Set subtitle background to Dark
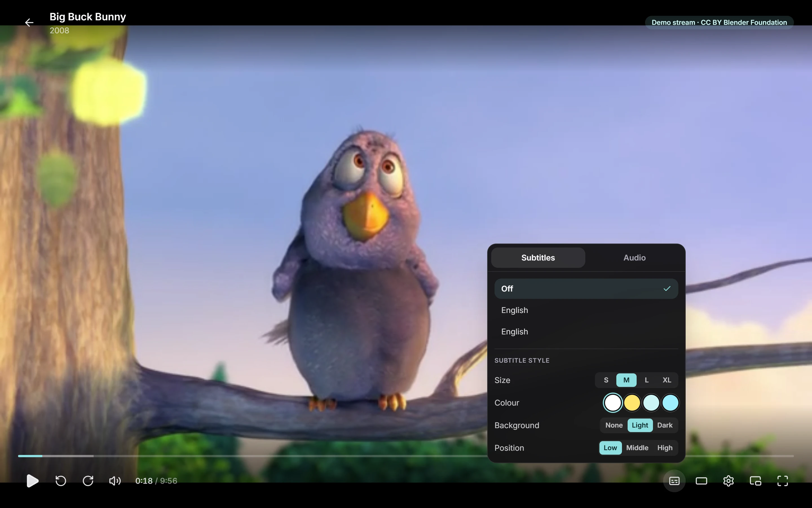 [665, 425]
